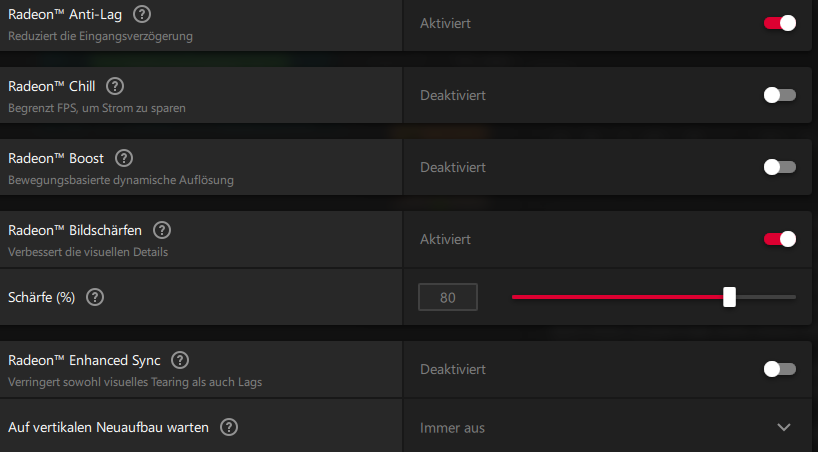The height and width of the screenshot is (452, 818).
Task: Click the Schärfe value field showing 80
Action: coord(448,298)
